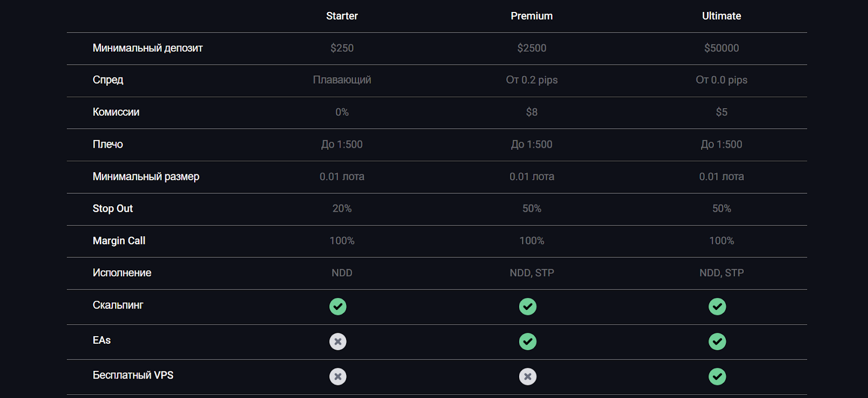Screen dimensions: 868x398
Task: Click the $50000 deposit value
Action: pyautogui.click(x=722, y=48)
